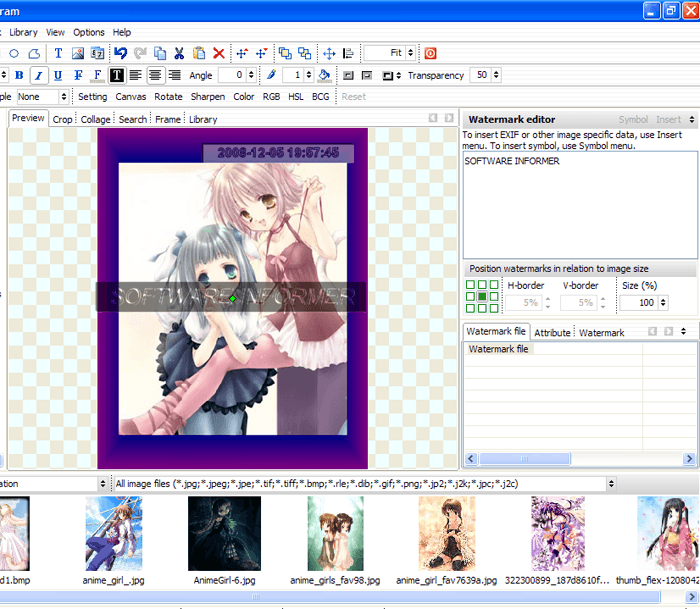The image size is (700, 609).
Task: Add a text watermark with T tool
Action: [x=58, y=54]
